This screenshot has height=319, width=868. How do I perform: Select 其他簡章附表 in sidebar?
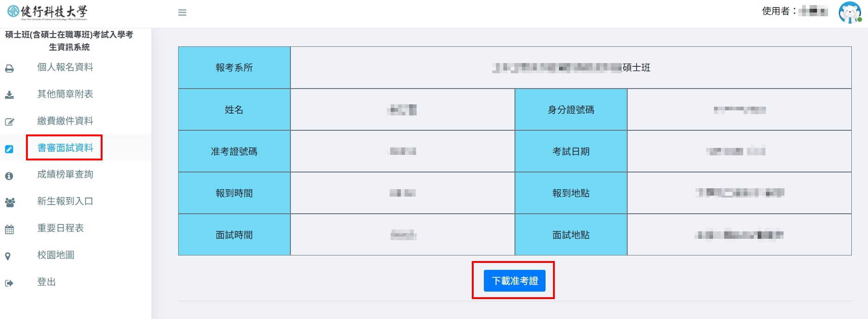point(65,94)
